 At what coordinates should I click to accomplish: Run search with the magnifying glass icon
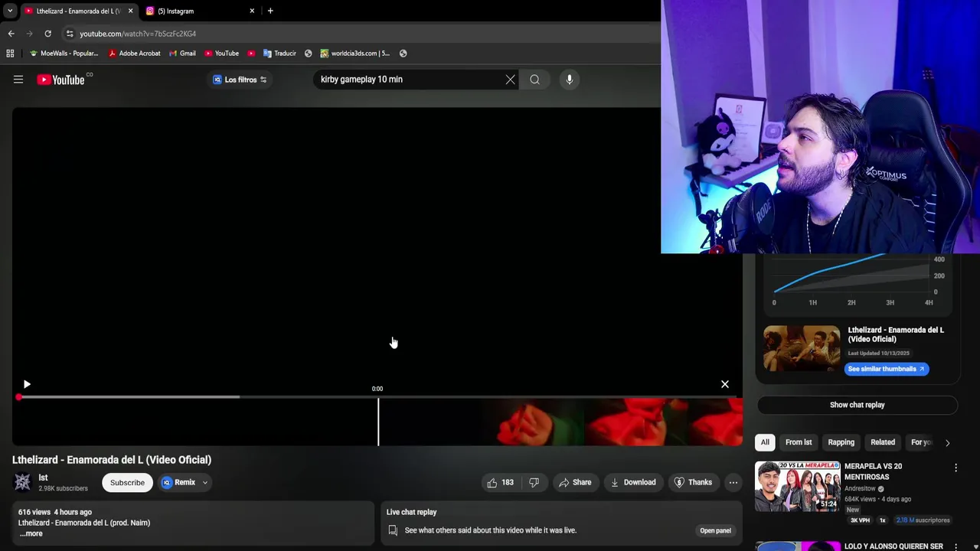(x=534, y=80)
